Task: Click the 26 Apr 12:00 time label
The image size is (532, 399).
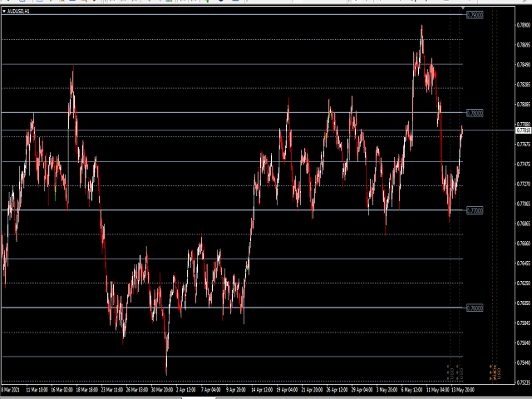Action: 337,390
